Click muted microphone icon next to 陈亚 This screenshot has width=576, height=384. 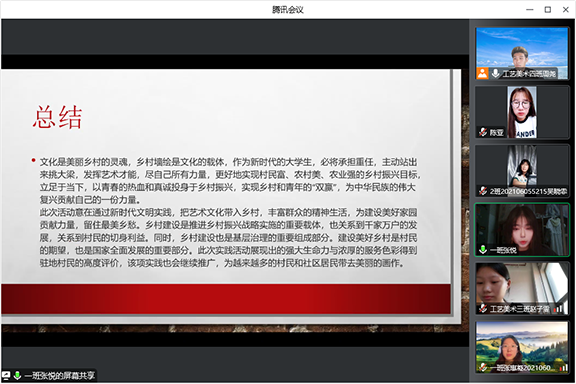click(x=483, y=132)
